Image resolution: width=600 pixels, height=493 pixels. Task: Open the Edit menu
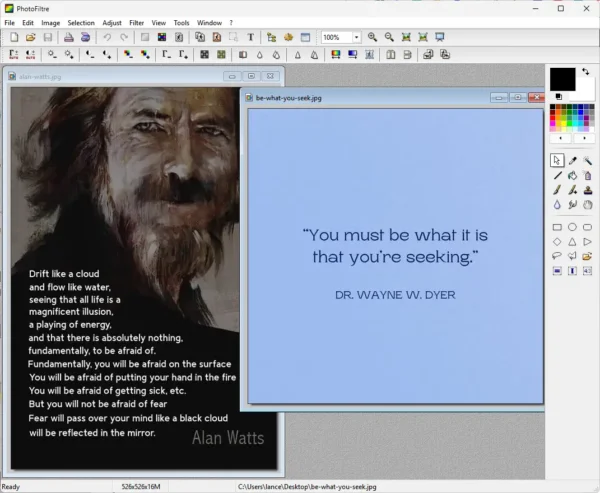tap(28, 23)
